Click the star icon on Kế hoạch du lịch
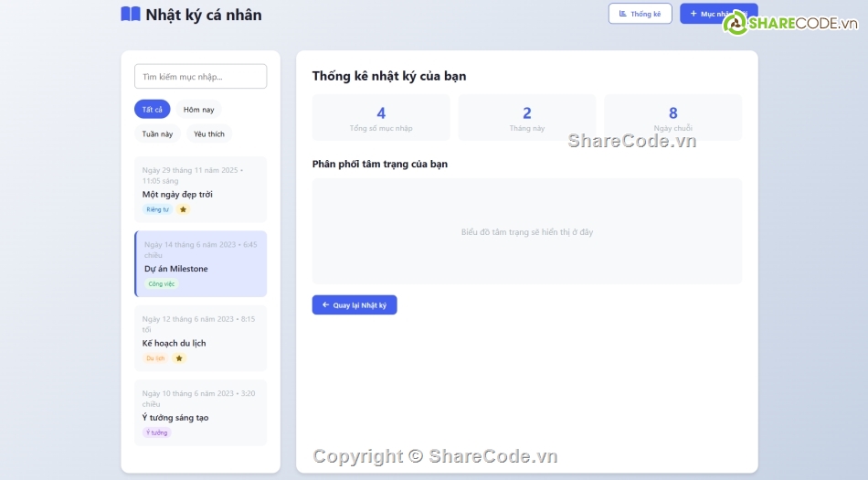Screen dimensions: 868x480 pyautogui.click(x=179, y=358)
